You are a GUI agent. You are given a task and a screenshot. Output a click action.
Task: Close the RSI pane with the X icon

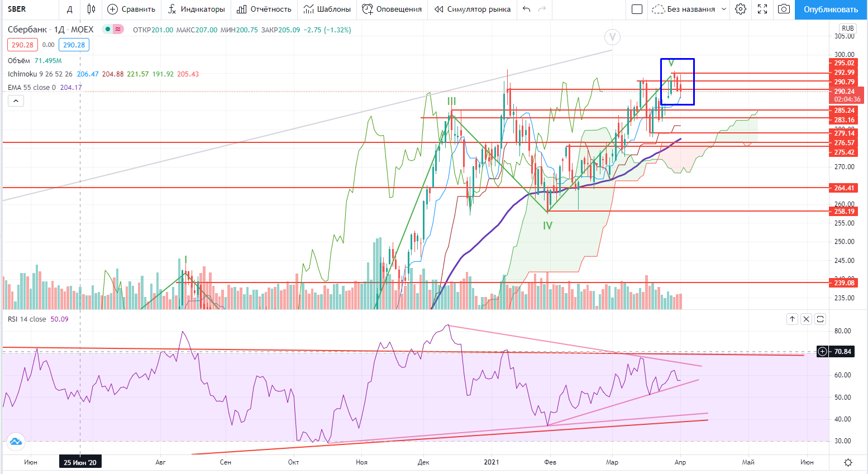click(x=806, y=319)
